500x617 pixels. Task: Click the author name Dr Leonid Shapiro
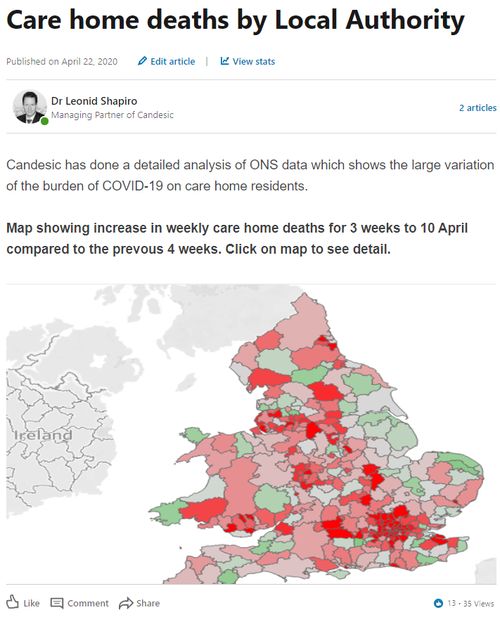coord(94,101)
